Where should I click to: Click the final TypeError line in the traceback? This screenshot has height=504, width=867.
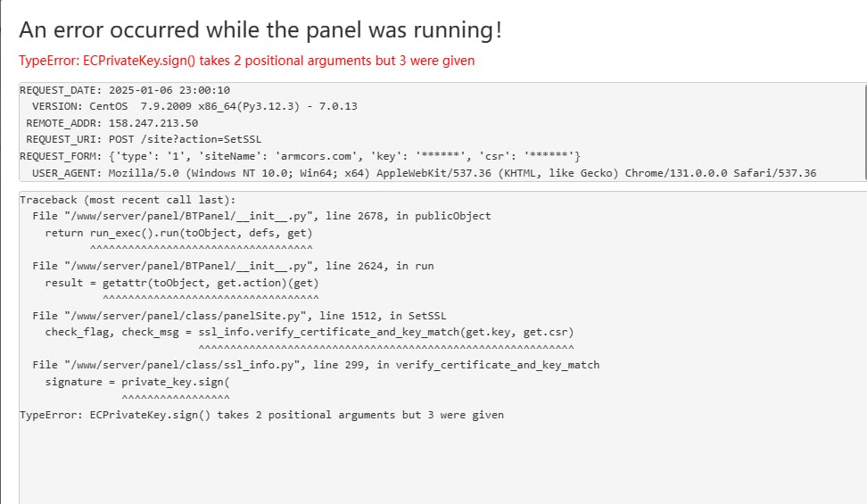tap(261, 415)
